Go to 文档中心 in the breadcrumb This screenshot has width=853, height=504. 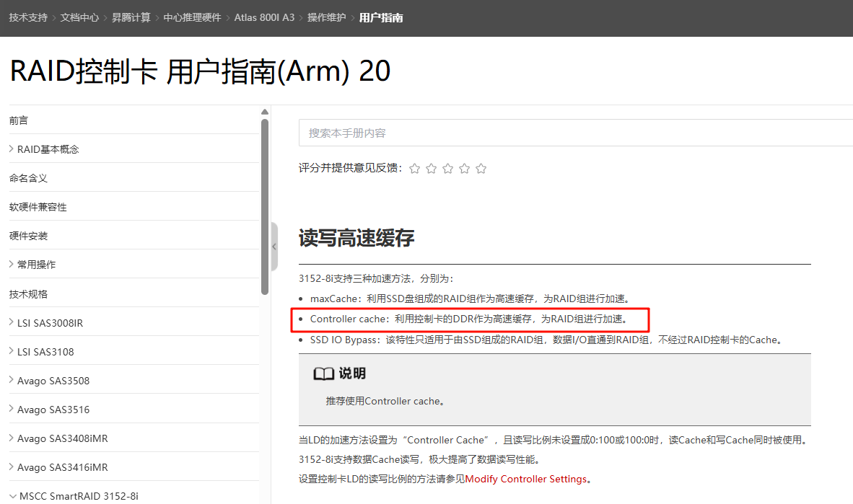pyautogui.click(x=79, y=17)
